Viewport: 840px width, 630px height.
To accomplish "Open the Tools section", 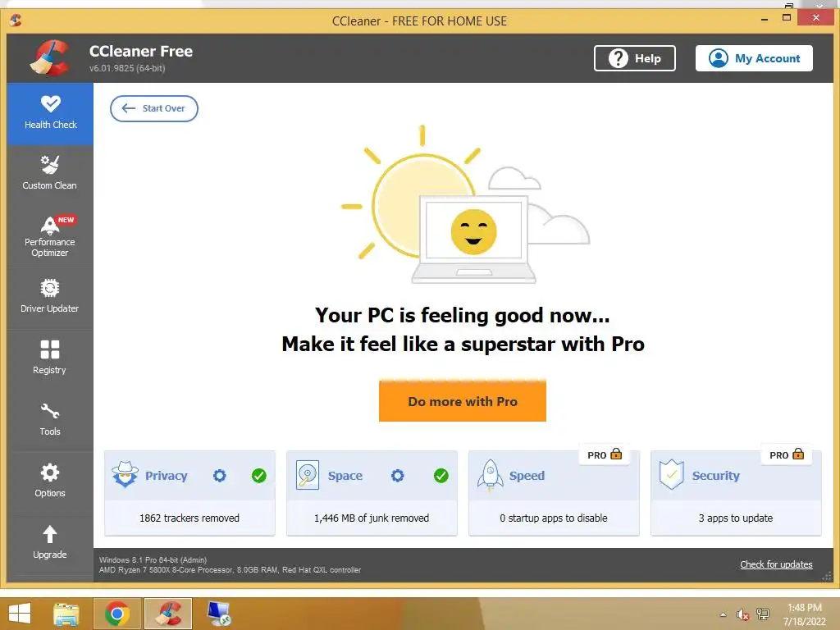I will 50,421.
